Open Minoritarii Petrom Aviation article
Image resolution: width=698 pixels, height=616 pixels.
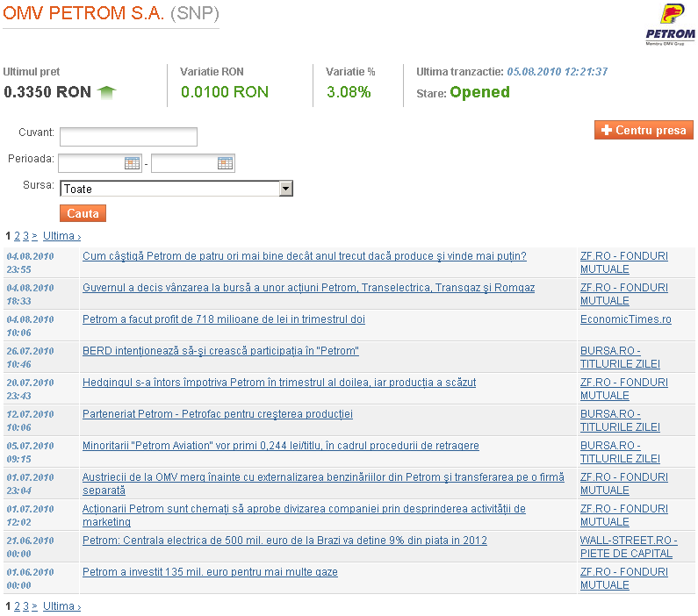click(x=280, y=446)
